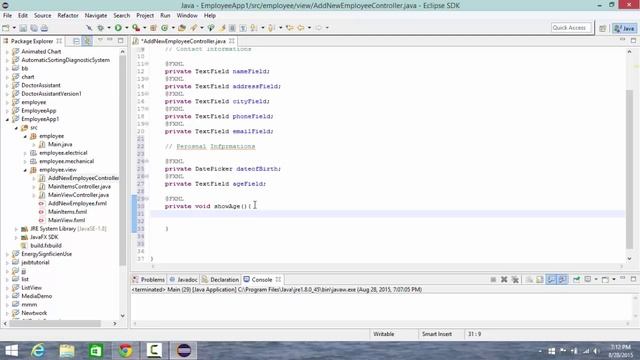This screenshot has width=640, height=360.
Task: Open Chrome from the Windows taskbar
Action: (x=126, y=351)
